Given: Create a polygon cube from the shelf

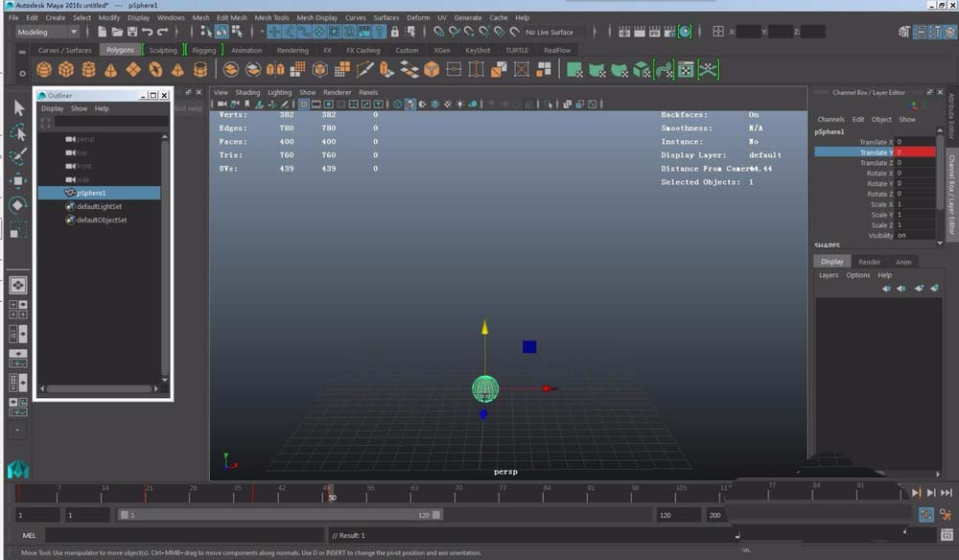Looking at the screenshot, I should (66, 70).
